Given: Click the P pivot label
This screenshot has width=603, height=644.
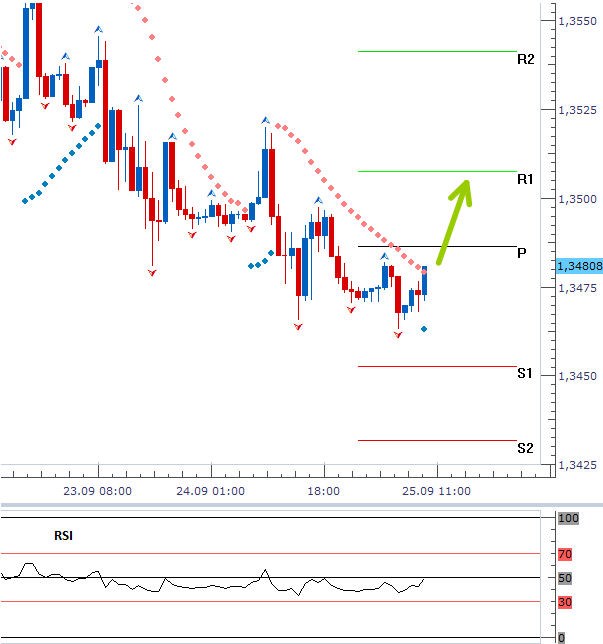Looking at the screenshot, I should 522,253.
